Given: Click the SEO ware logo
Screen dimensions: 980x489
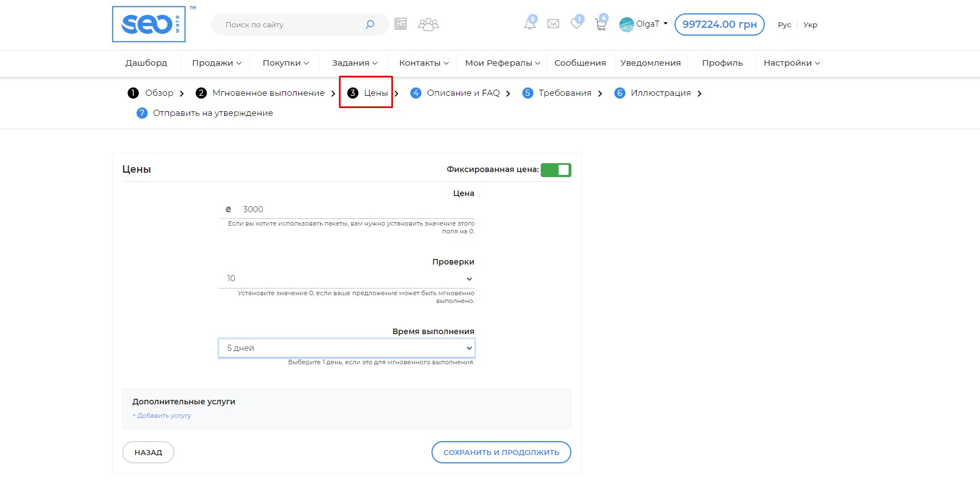Looking at the screenshot, I should (149, 24).
